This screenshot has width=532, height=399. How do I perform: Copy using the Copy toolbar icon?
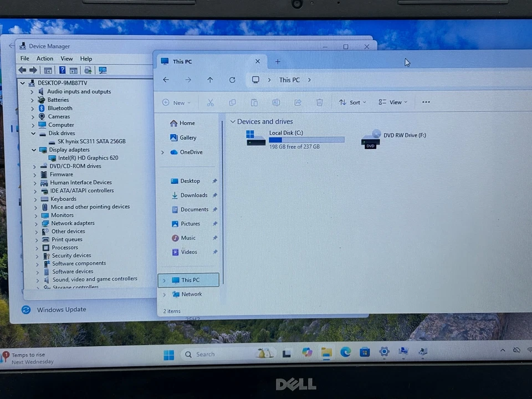click(x=232, y=102)
